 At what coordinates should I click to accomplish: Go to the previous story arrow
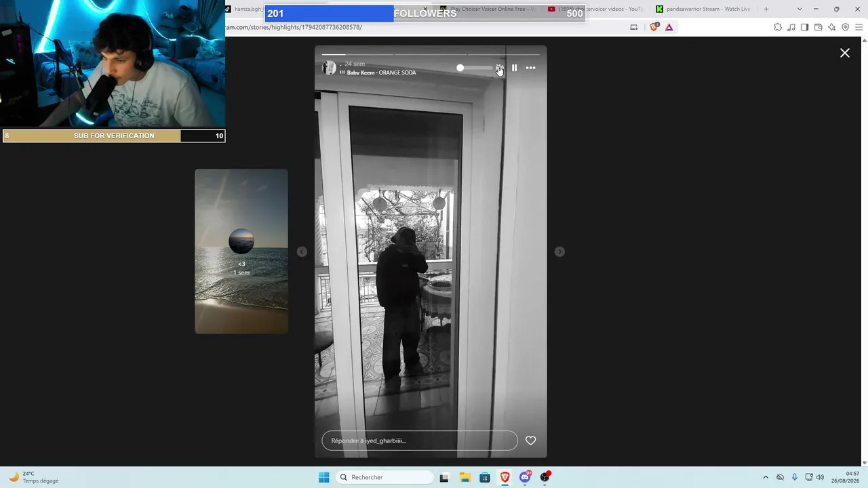click(x=302, y=251)
